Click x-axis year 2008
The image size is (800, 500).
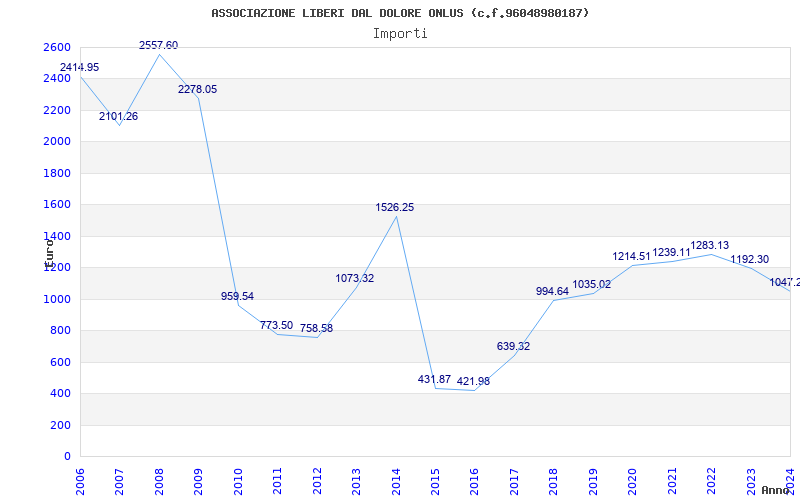point(159,482)
